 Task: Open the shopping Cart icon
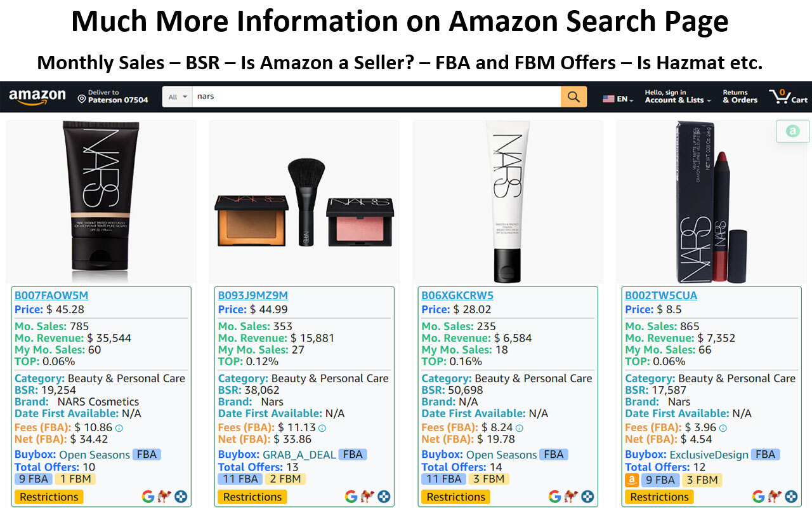pyautogui.click(x=789, y=97)
